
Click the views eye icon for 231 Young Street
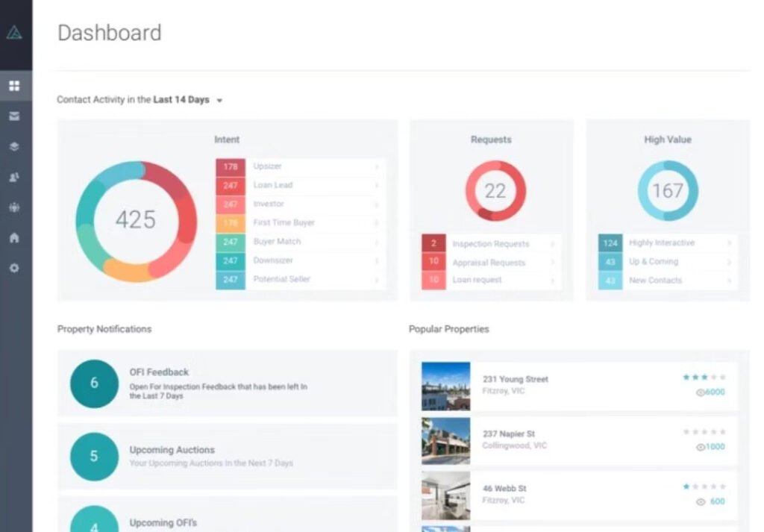tap(700, 392)
